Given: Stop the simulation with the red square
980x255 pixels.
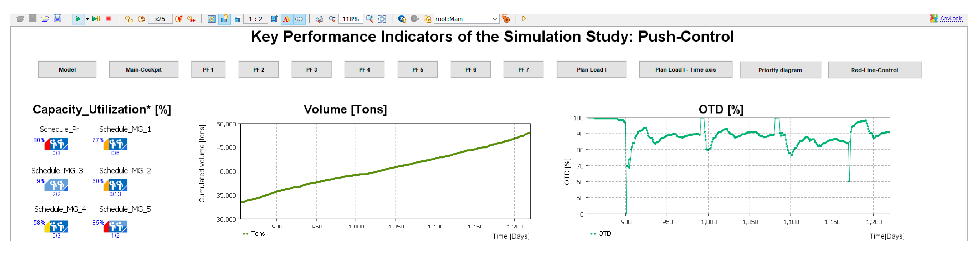Looking at the screenshot, I should click(x=109, y=19).
